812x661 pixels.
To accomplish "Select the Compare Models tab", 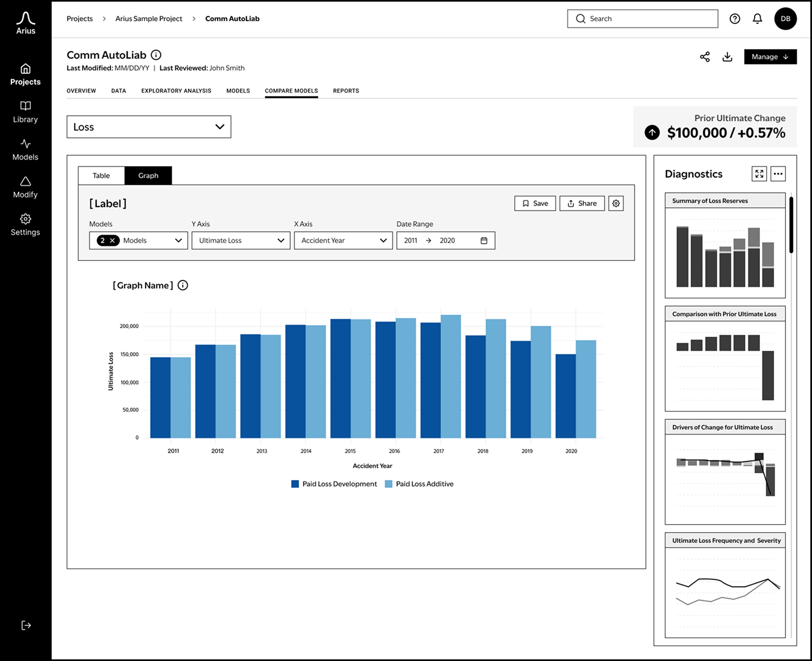I will coord(291,91).
